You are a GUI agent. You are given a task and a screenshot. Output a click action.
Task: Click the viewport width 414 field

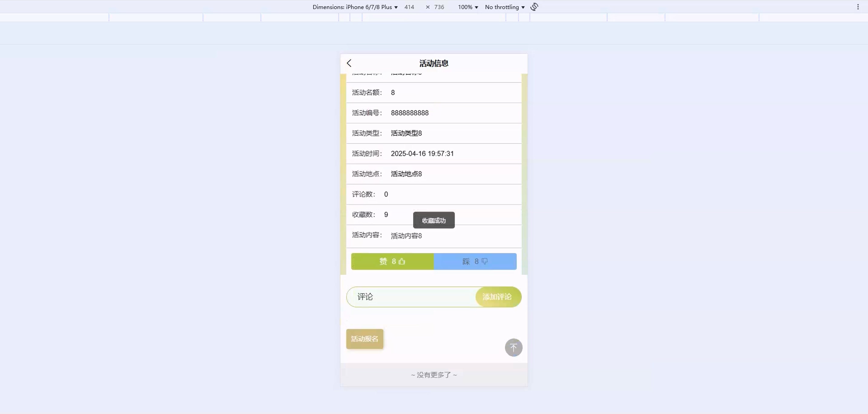tap(409, 7)
